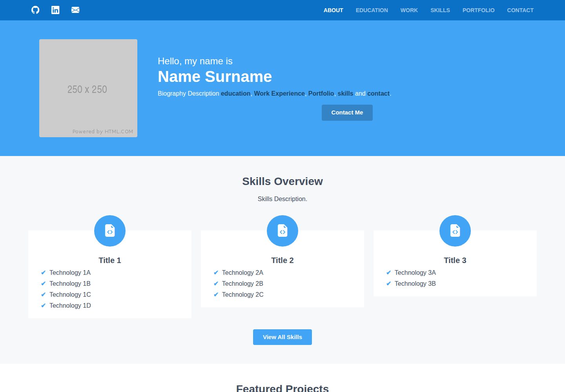Click the checkmark beside Technology 2B
This screenshot has height=392, width=565.
tap(216, 283)
